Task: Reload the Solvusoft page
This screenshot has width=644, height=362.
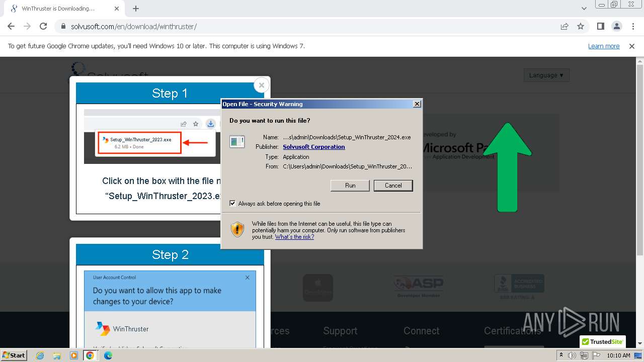Action: coord(43,27)
